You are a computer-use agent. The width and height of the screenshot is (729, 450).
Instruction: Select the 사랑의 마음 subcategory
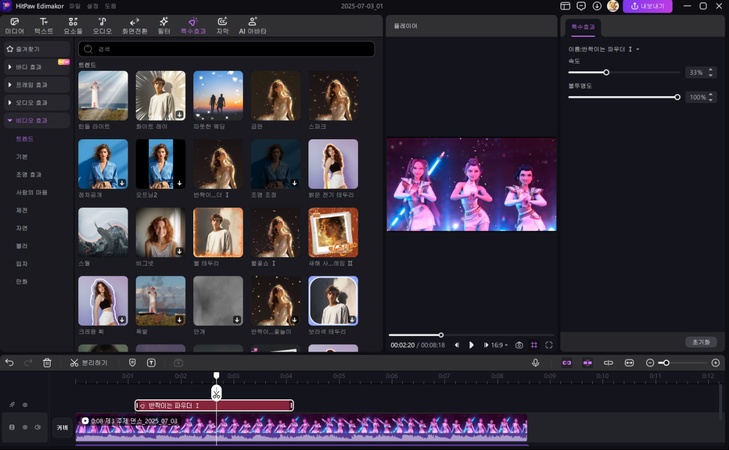pyautogui.click(x=32, y=192)
